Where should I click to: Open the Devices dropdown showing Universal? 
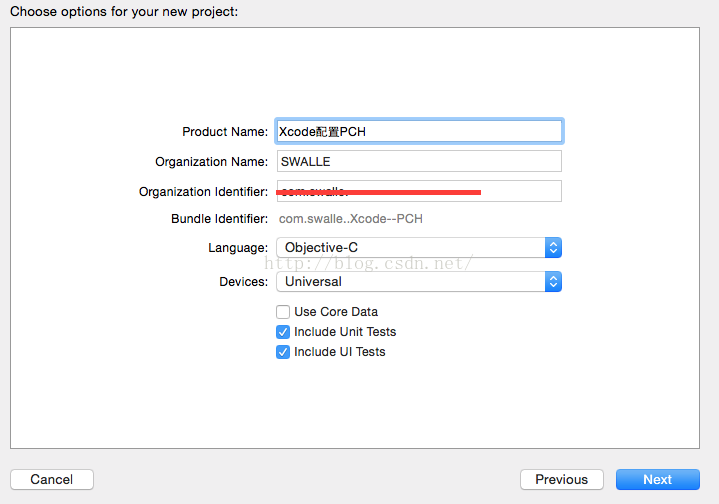(x=419, y=282)
